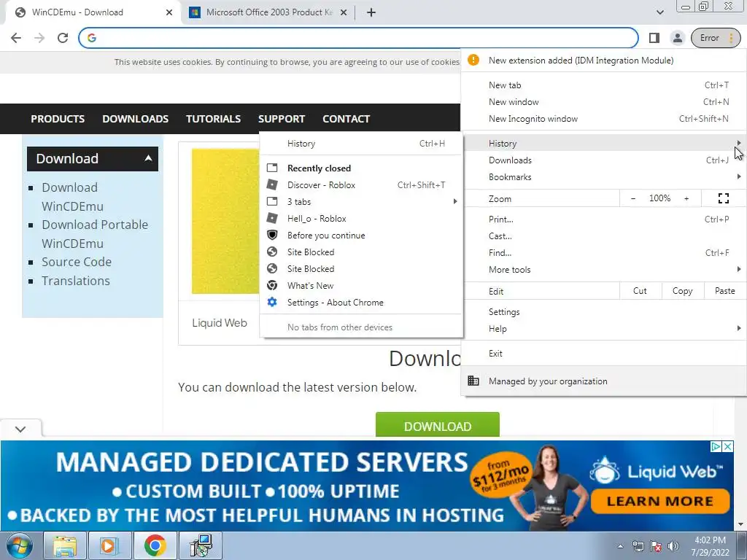Screen dimensions: 747x560
Task: Close the WinCDEmu - Download tab
Action: (169, 12)
